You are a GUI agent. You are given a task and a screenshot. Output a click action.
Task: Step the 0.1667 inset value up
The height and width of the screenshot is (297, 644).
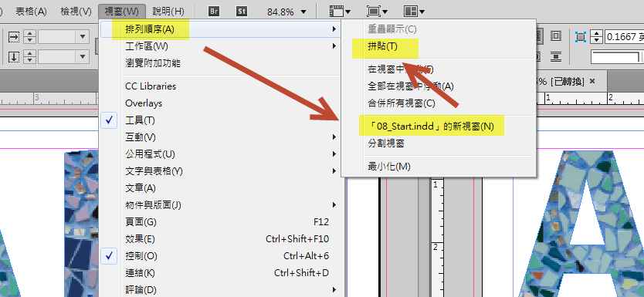[597, 34]
